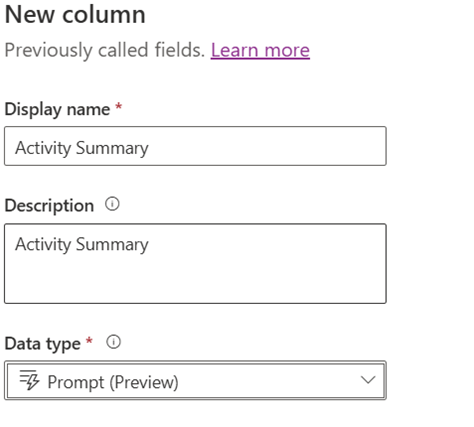This screenshot has width=474, height=427.
Task: Focus the Description text area
Action: [195, 264]
